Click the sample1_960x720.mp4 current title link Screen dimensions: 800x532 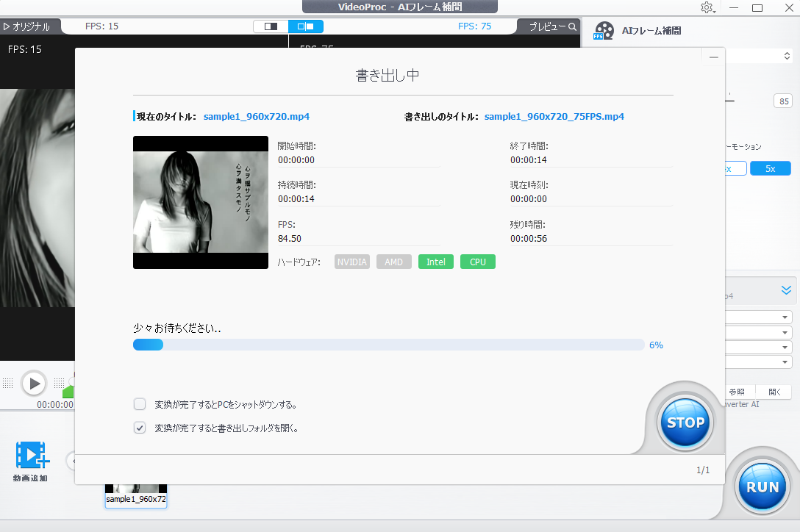pyautogui.click(x=256, y=116)
